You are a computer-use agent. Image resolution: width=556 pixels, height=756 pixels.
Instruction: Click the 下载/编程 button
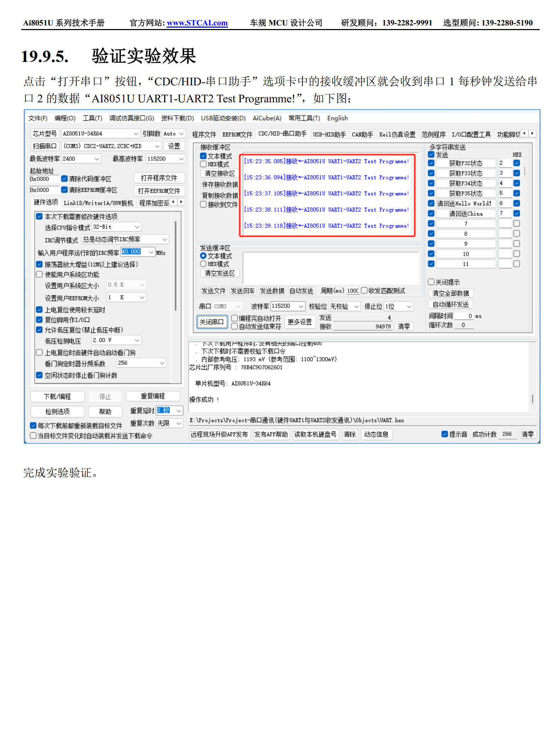57,397
